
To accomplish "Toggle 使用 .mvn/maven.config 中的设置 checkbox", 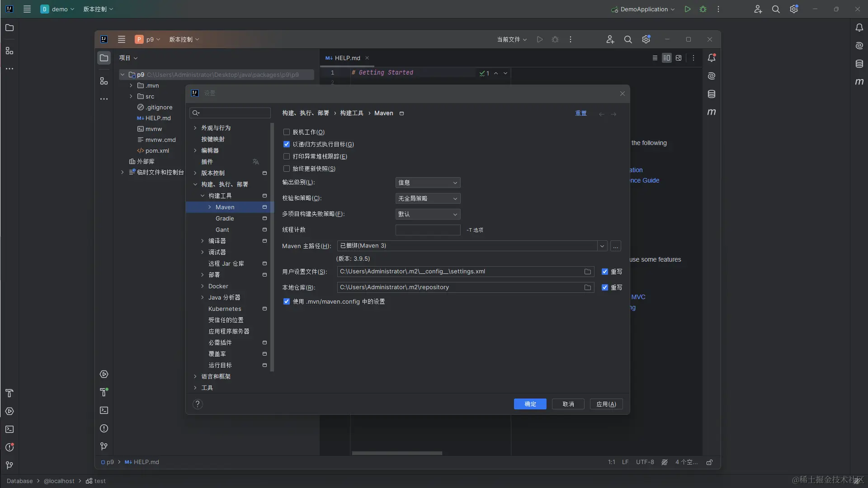I will (287, 301).
